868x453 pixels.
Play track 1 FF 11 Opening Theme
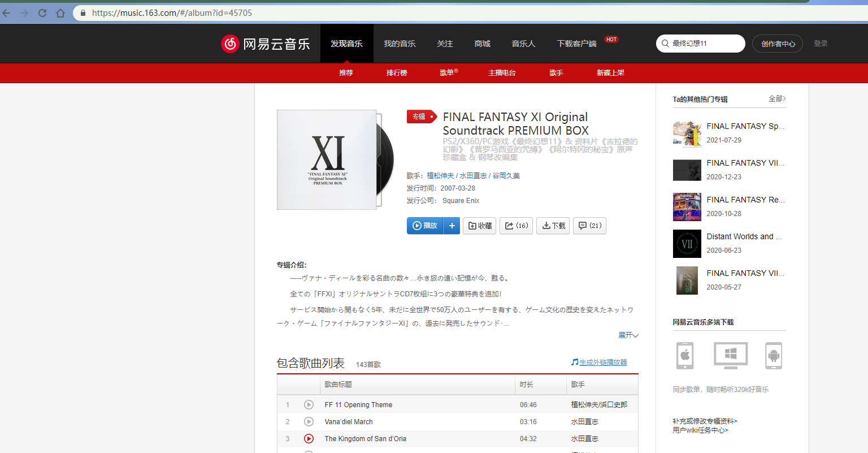pyautogui.click(x=309, y=405)
